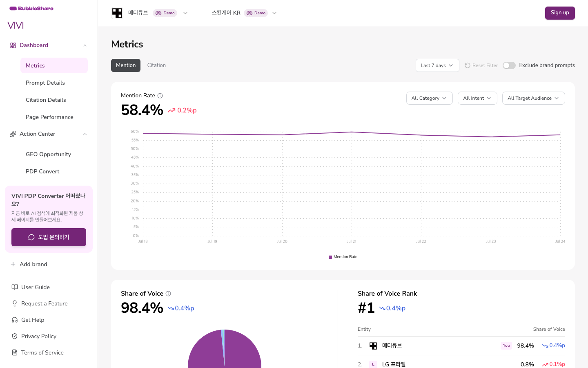
Task: Toggle Mention Rate legend series
Action: (343, 257)
